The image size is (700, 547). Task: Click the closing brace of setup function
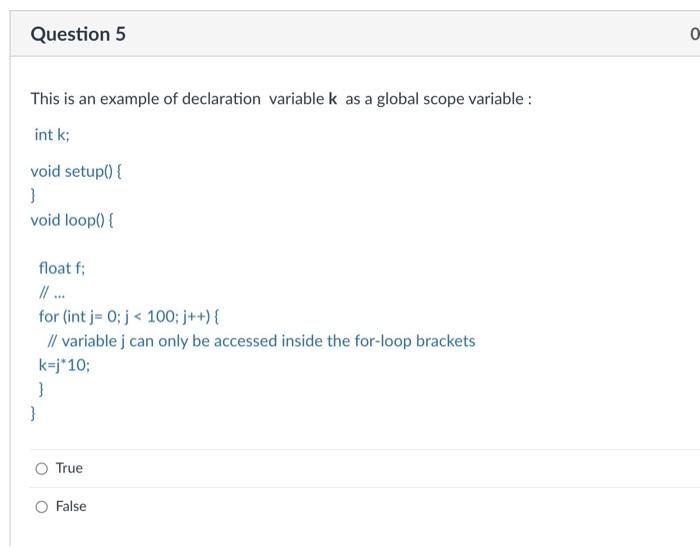33,195
